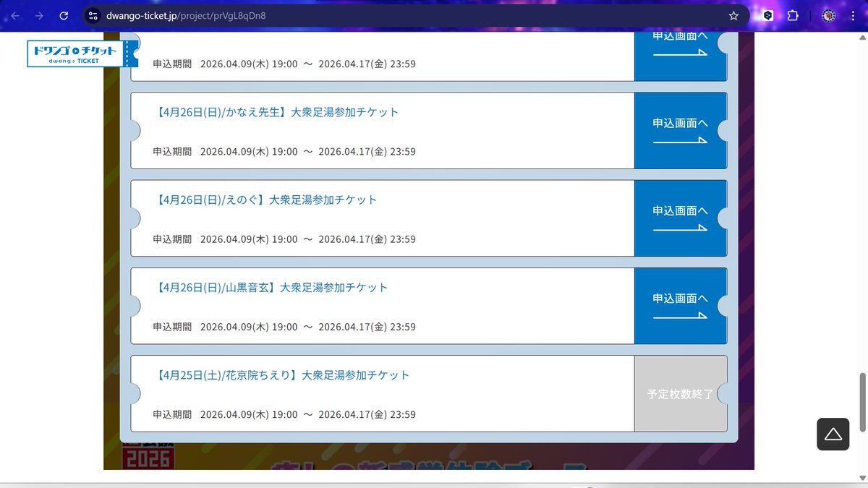This screenshot has width=868, height=488.
Task: Click 申込画面へ for the 山黒音玄 ticket
Action: click(x=680, y=305)
